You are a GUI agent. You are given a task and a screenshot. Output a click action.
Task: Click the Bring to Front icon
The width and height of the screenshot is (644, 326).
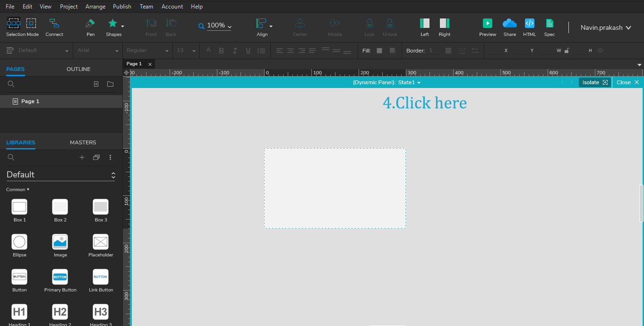click(x=151, y=23)
